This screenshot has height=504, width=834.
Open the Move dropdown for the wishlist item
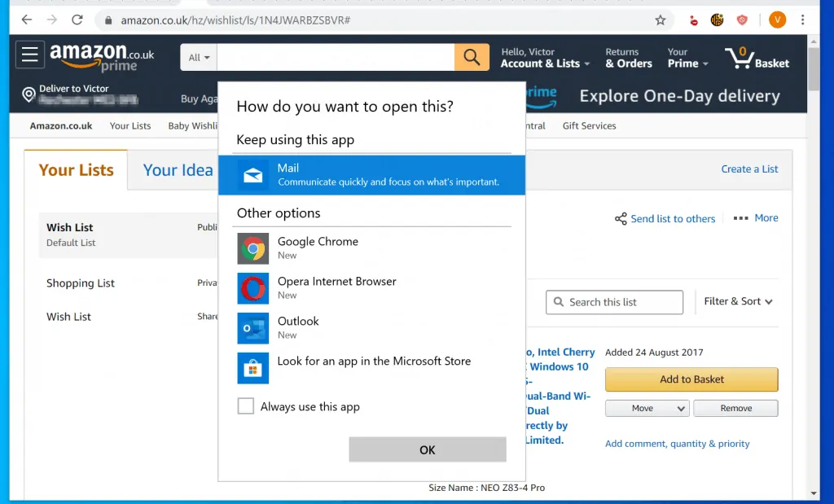[x=647, y=408]
